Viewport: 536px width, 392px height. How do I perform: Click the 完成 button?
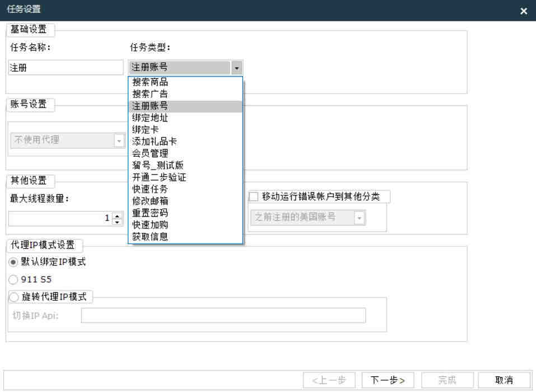[x=447, y=380]
